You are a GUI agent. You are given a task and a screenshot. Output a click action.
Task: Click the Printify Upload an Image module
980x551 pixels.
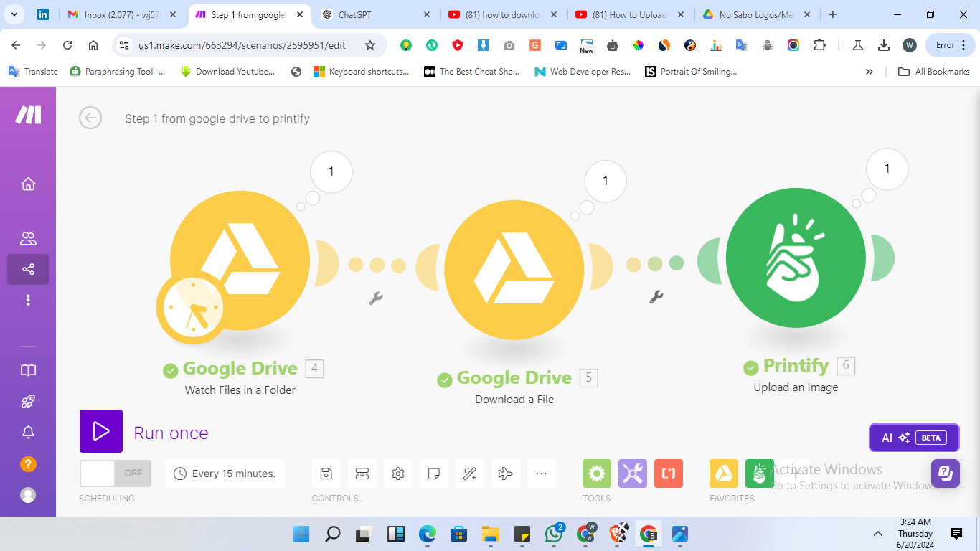[x=796, y=258]
